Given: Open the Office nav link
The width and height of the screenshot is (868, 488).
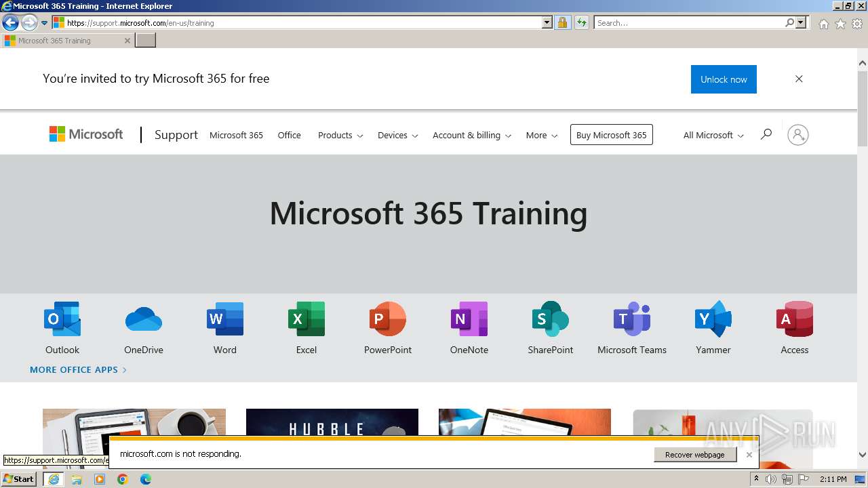Looking at the screenshot, I should coord(290,135).
